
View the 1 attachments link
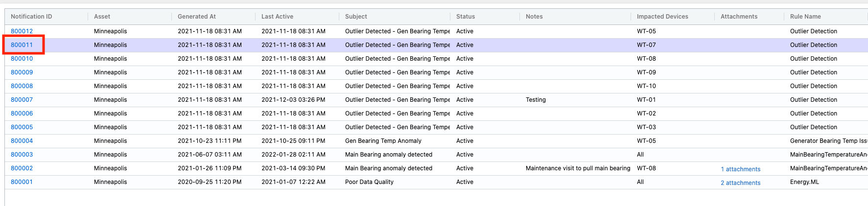pyautogui.click(x=740, y=169)
